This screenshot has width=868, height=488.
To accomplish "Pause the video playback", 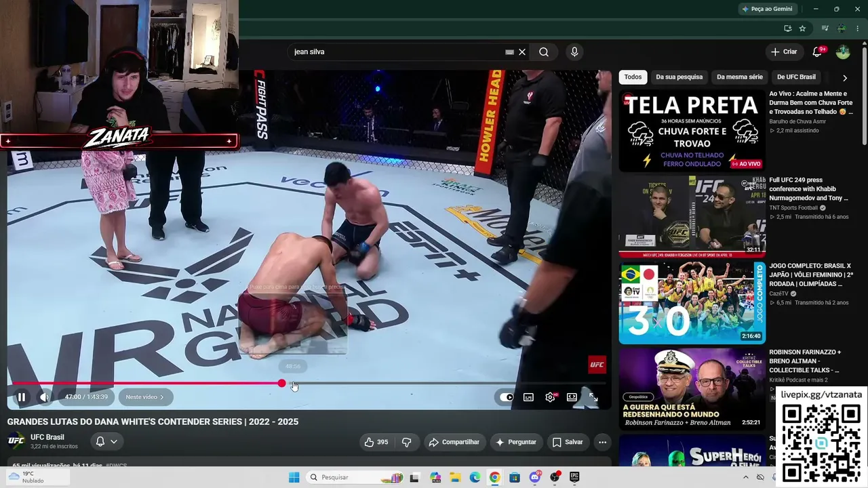I will tap(21, 397).
